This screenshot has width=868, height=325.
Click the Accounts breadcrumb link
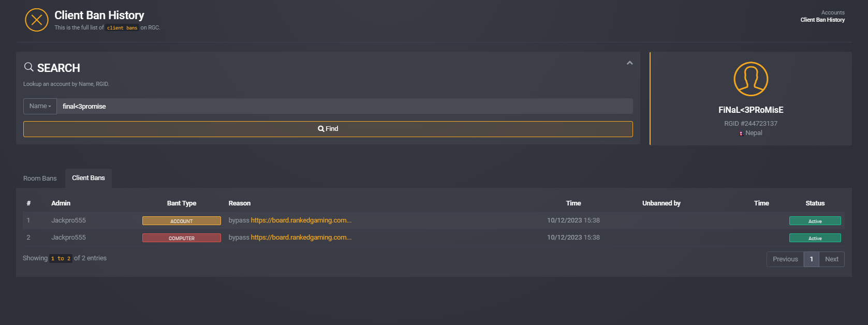coord(833,12)
